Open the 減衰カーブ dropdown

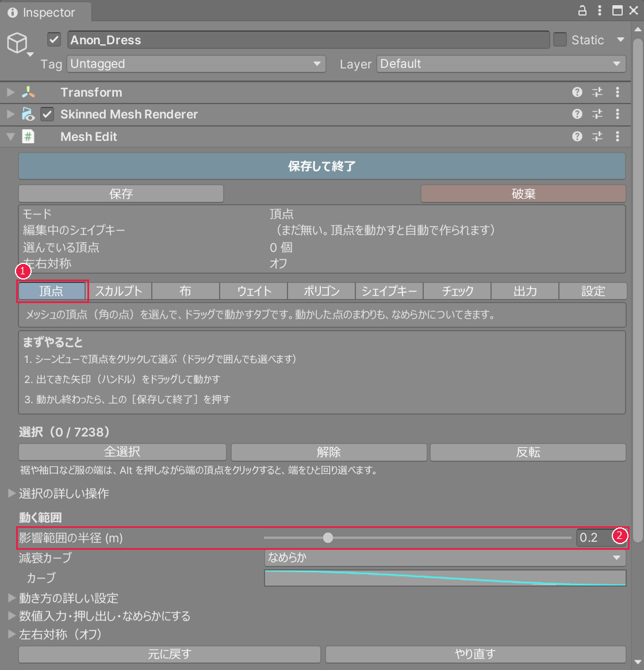(x=445, y=558)
